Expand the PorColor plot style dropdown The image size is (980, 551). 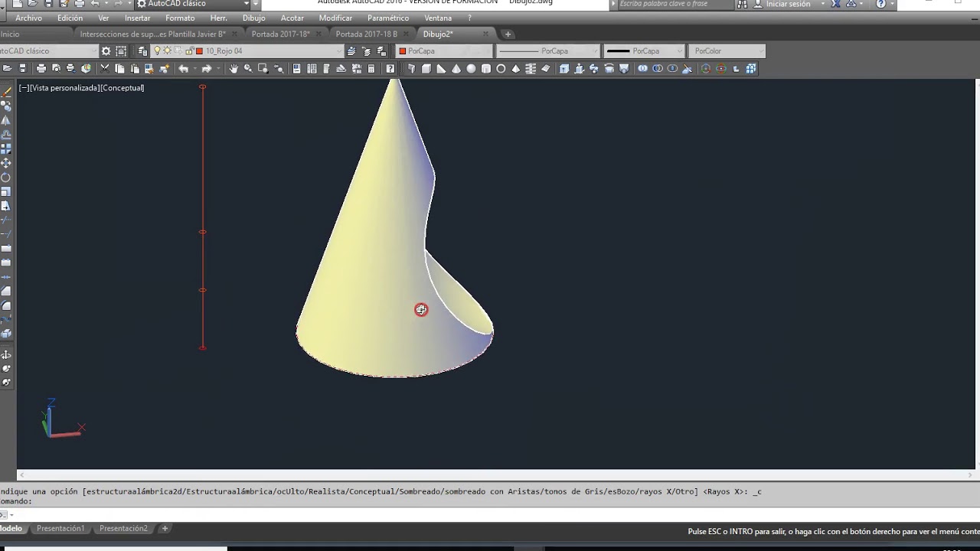[727, 51]
